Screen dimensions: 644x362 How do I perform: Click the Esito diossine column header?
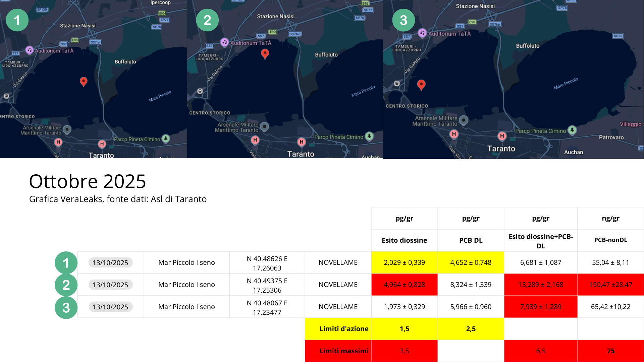point(404,240)
